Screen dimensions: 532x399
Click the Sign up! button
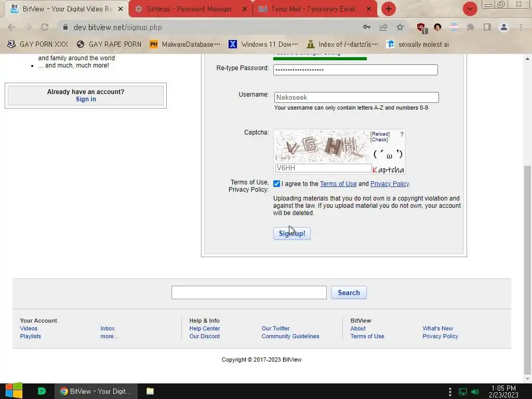coord(292,233)
